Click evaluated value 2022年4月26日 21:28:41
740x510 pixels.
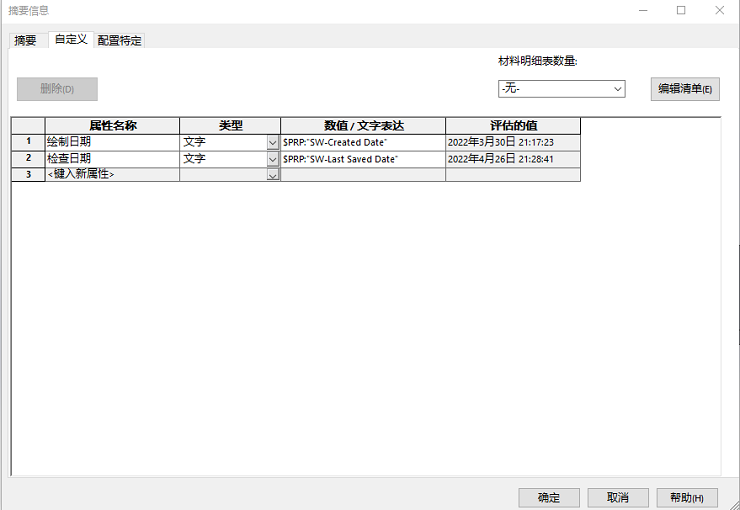click(513, 159)
